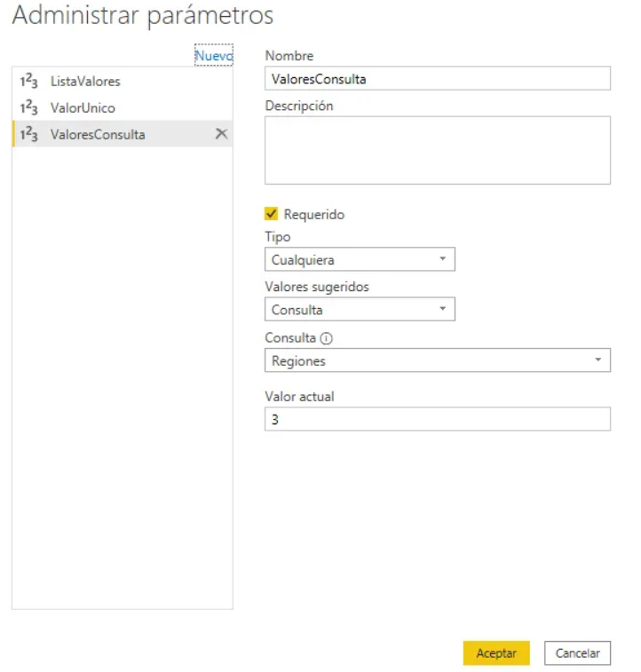The image size is (641, 672).
Task: Delete ValoresConsulta parameter with X icon
Action: [x=222, y=134]
